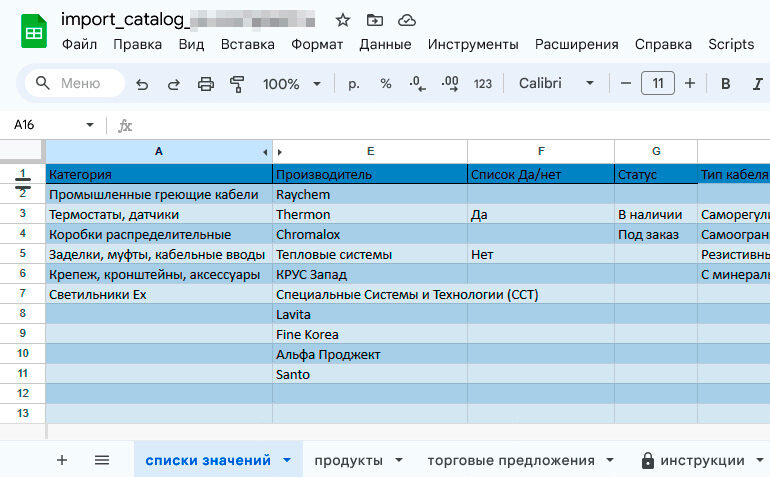770x477 pixels.
Task: Select column G header
Action: pyautogui.click(x=656, y=152)
